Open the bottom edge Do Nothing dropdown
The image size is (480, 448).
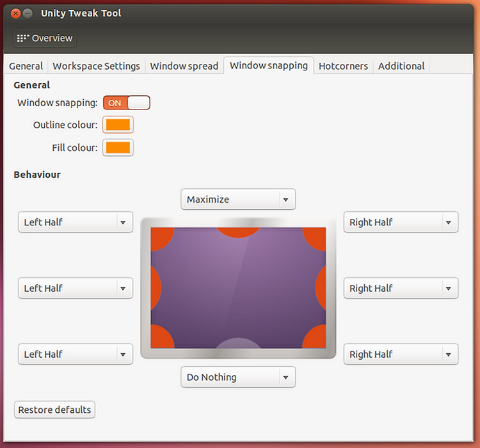coord(238,377)
